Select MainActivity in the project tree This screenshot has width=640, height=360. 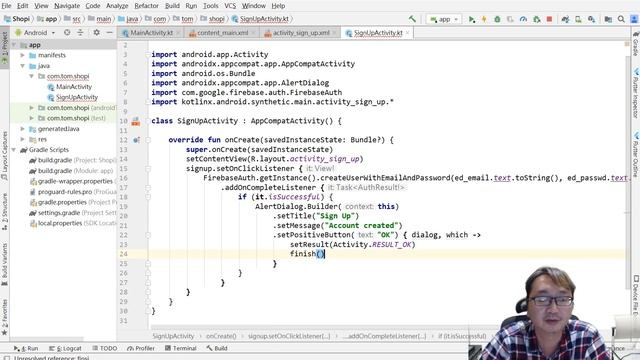(x=74, y=87)
